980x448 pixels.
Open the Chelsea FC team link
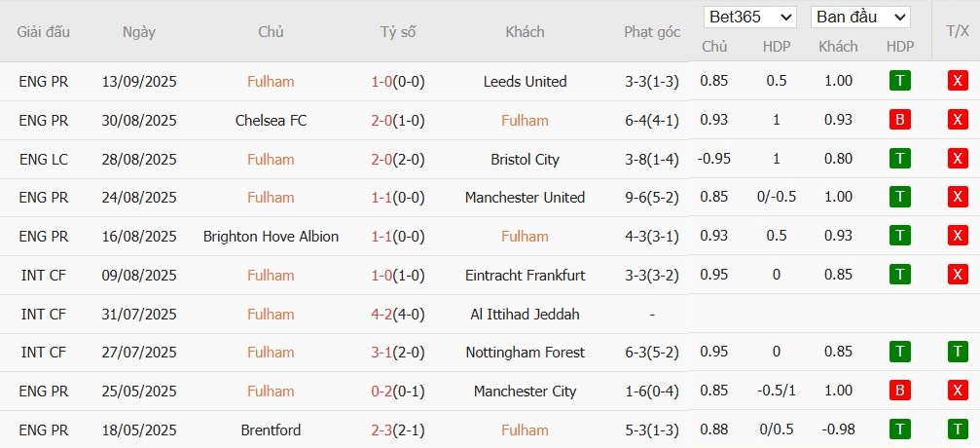[271, 121]
